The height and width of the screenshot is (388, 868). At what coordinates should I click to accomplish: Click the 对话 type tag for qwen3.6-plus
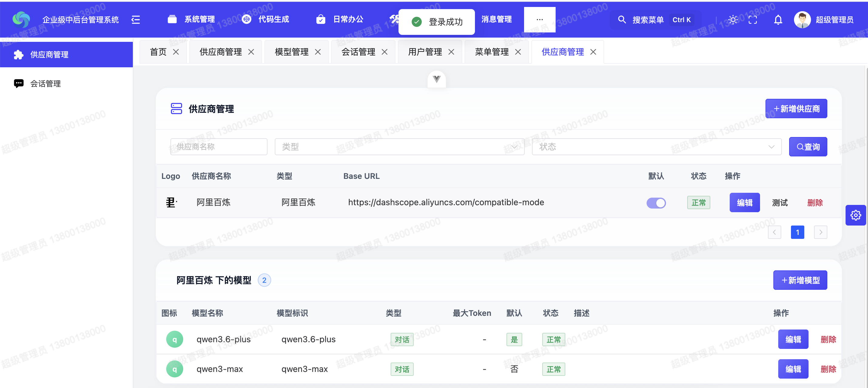(402, 339)
